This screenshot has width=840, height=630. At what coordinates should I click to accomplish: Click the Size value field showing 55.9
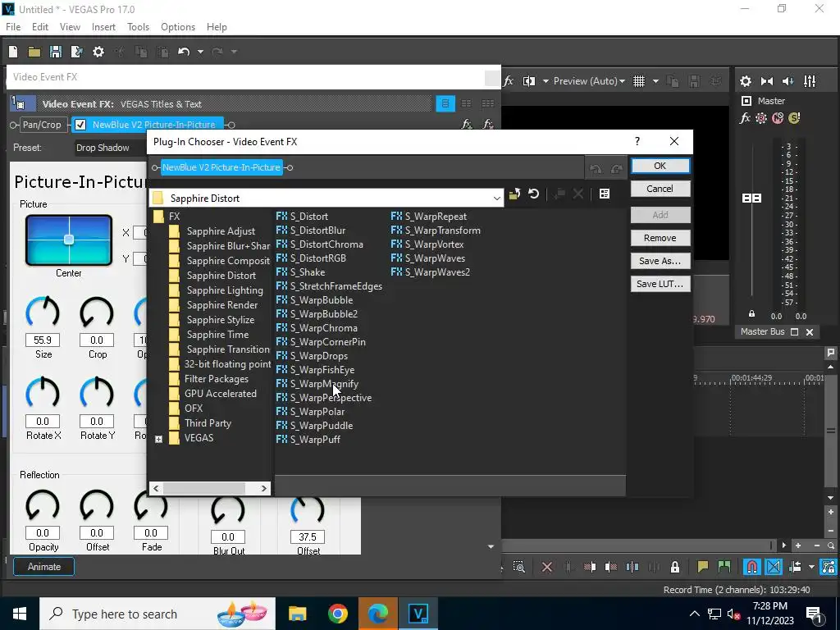pyautogui.click(x=43, y=340)
